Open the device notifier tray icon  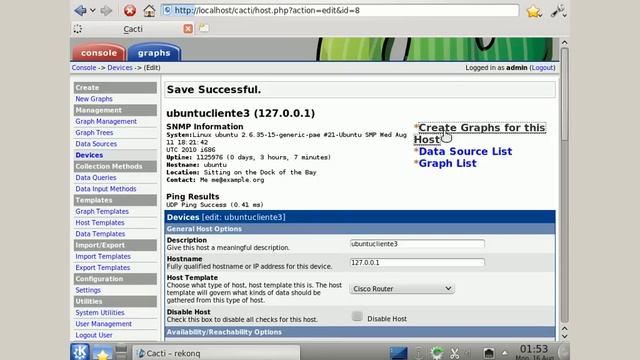(x=489, y=353)
